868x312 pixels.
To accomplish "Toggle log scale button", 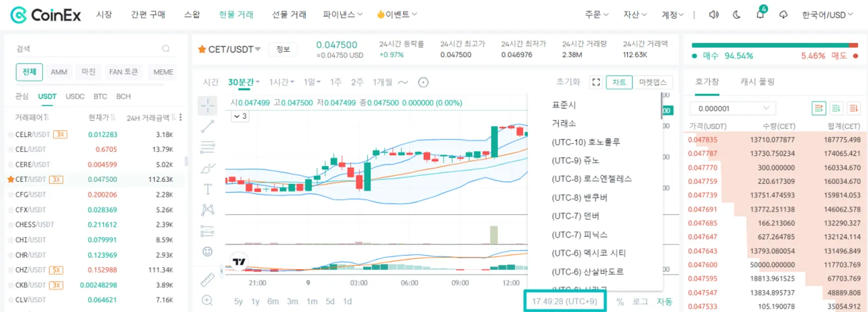I will pos(640,302).
